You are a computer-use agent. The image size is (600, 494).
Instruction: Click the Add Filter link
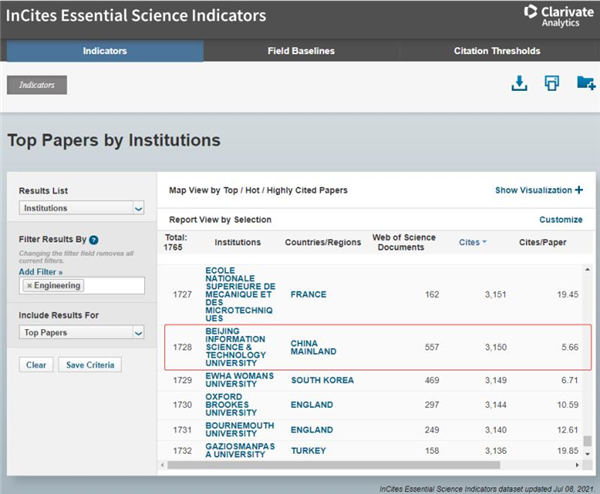click(x=39, y=271)
